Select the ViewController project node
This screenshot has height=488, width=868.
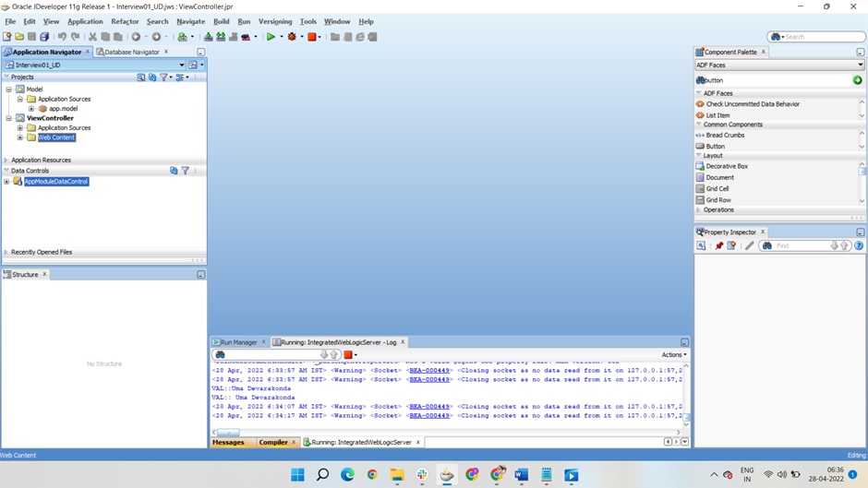50,118
